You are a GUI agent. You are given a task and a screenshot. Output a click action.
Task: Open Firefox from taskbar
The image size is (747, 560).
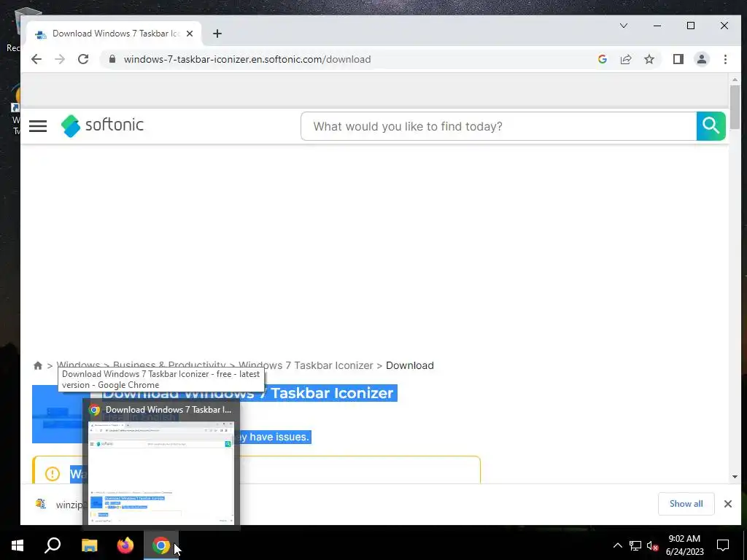125,545
